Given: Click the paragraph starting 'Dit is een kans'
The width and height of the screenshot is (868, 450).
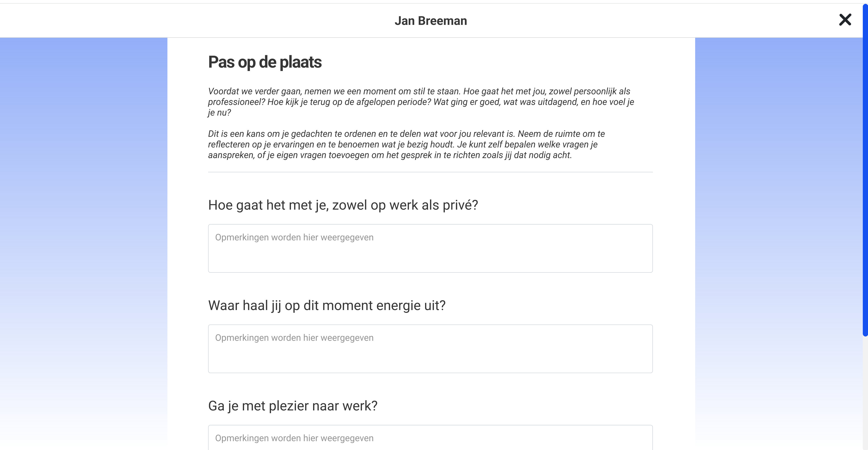Looking at the screenshot, I should point(406,144).
